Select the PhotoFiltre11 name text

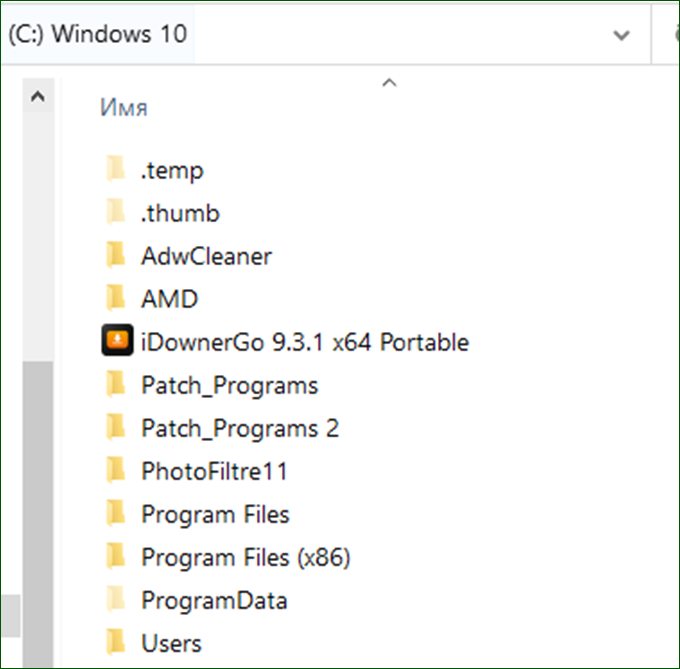pos(214,471)
